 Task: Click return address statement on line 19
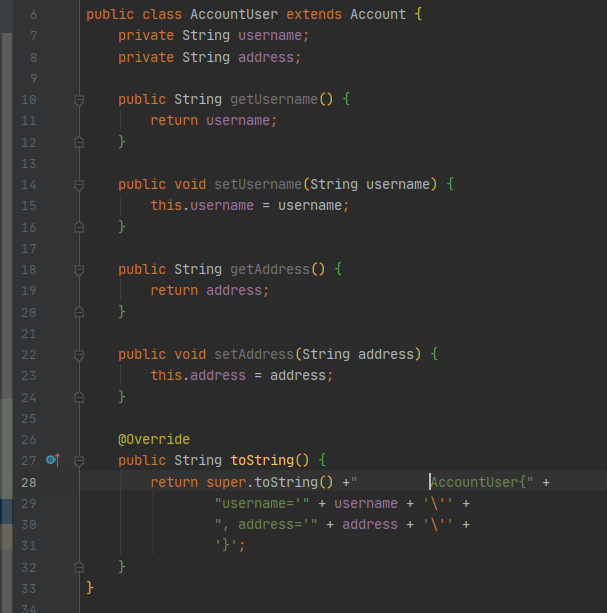(210, 290)
